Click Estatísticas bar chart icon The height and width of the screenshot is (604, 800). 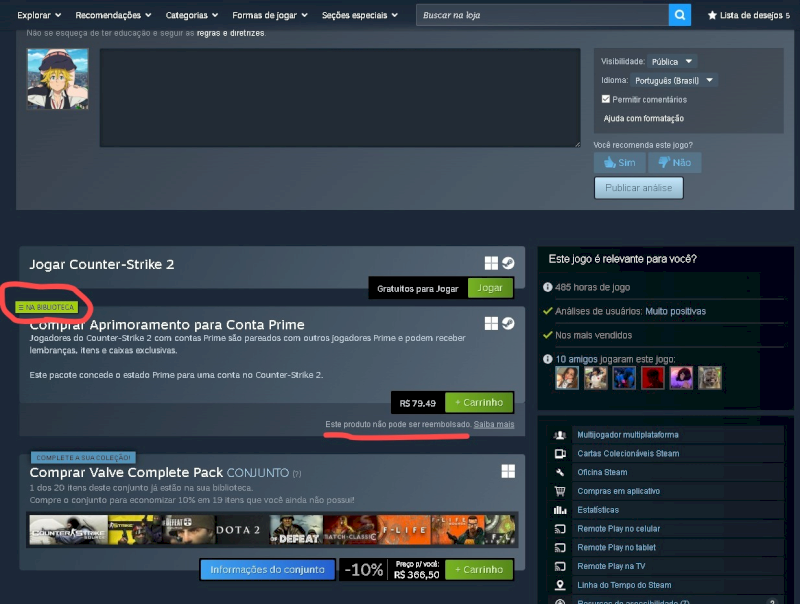click(x=560, y=510)
